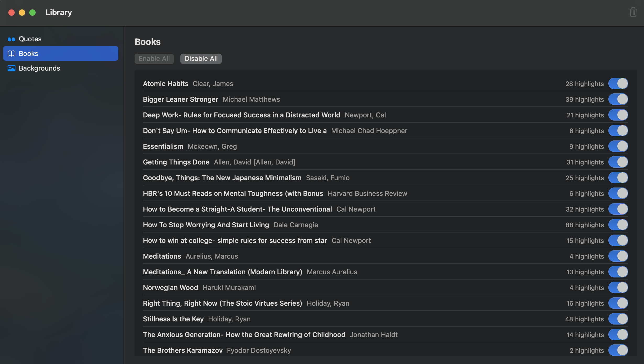Select Books in the sidebar
644x364 pixels.
pos(61,54)
